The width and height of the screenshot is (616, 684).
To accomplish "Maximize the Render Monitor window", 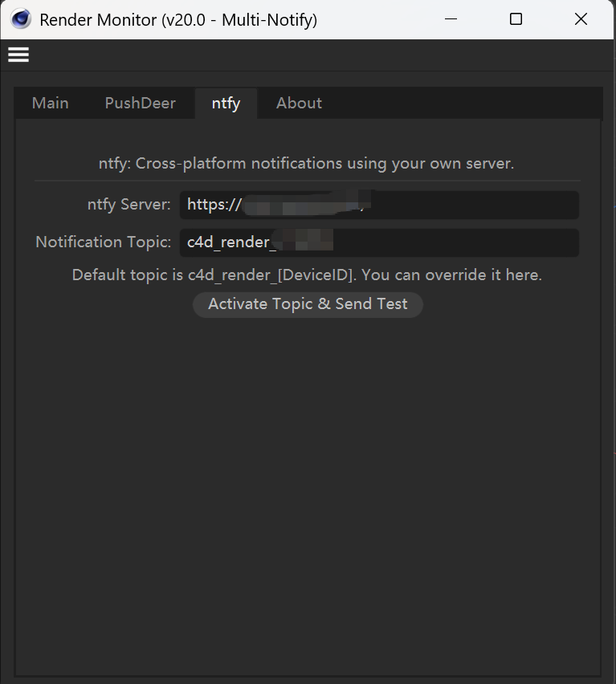I will [516, 19].
